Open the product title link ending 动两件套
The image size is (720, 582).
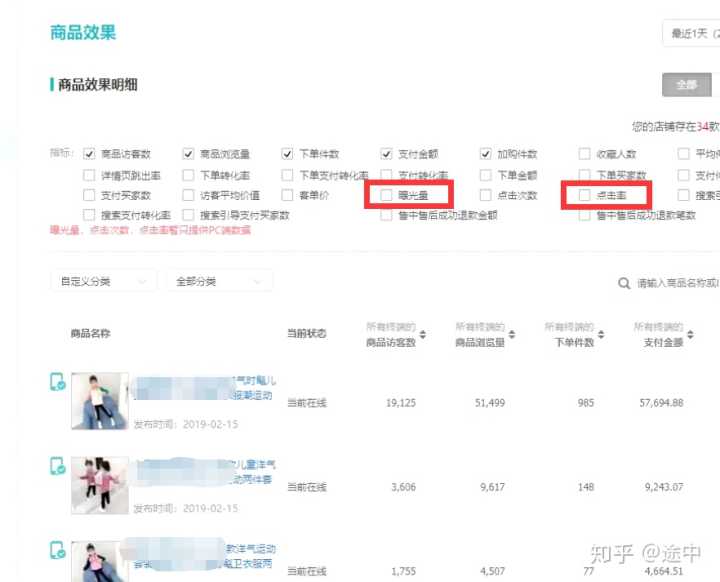click(205, 472)
